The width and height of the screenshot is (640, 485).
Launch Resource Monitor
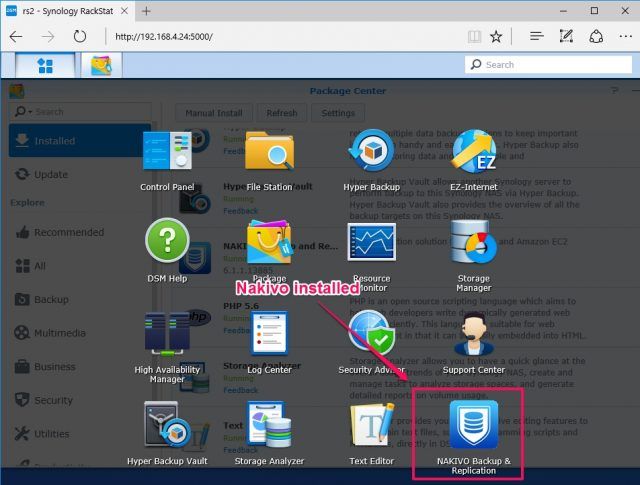[371, 242]
